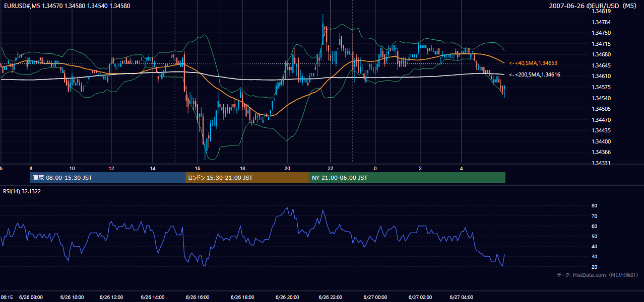644x302 pixels.
Task: Click the 6/26 16:00 date label
Action: coord(197,297)
